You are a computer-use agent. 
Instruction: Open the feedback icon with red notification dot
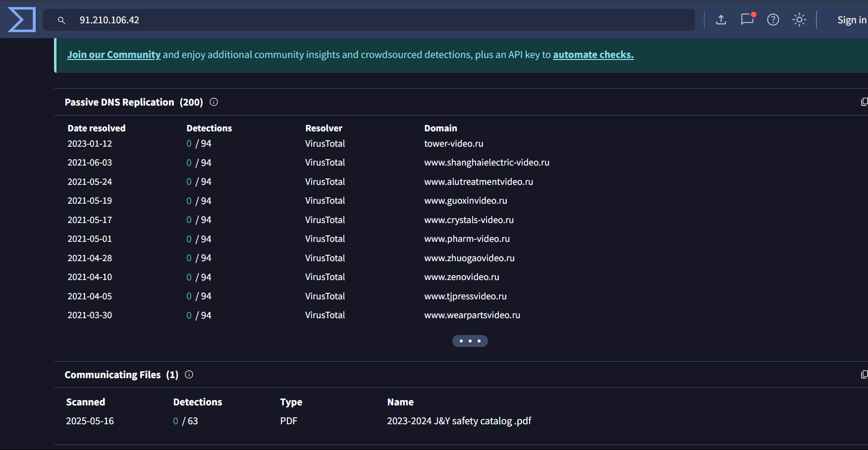pyautogui.click(x=747, y=20)
